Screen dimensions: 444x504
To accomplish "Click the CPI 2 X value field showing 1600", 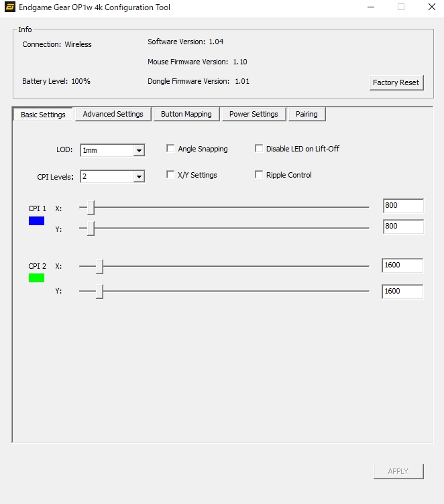I will tap(402, 265).
